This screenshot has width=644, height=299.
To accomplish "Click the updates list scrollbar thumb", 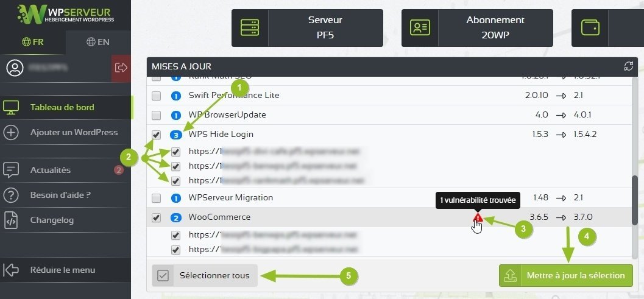I will (x=634, y=200).
